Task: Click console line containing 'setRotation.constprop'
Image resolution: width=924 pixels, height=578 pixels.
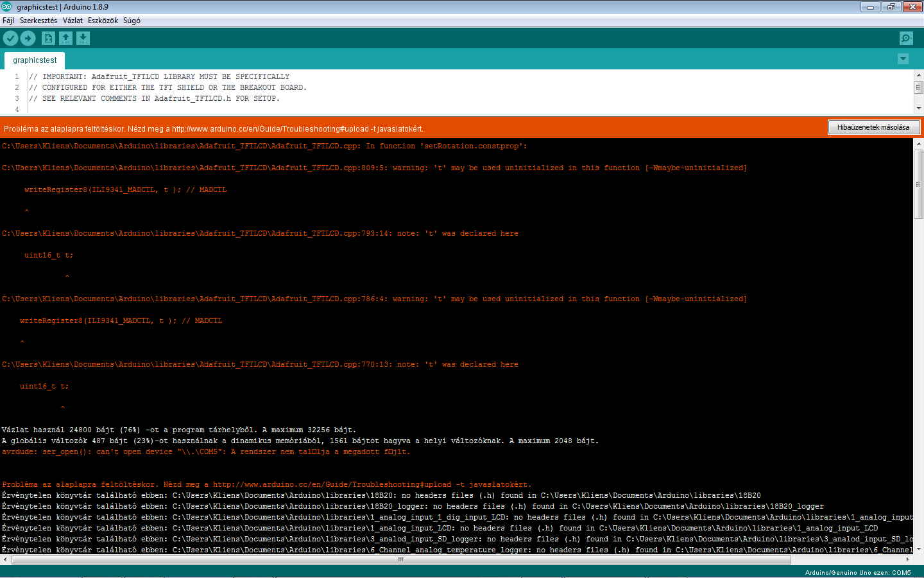Action: (264, 146)
